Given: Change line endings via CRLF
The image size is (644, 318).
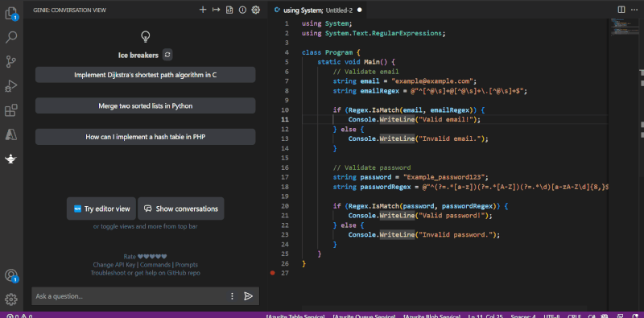Looking at the screenshot, I should tap(574, 316).
